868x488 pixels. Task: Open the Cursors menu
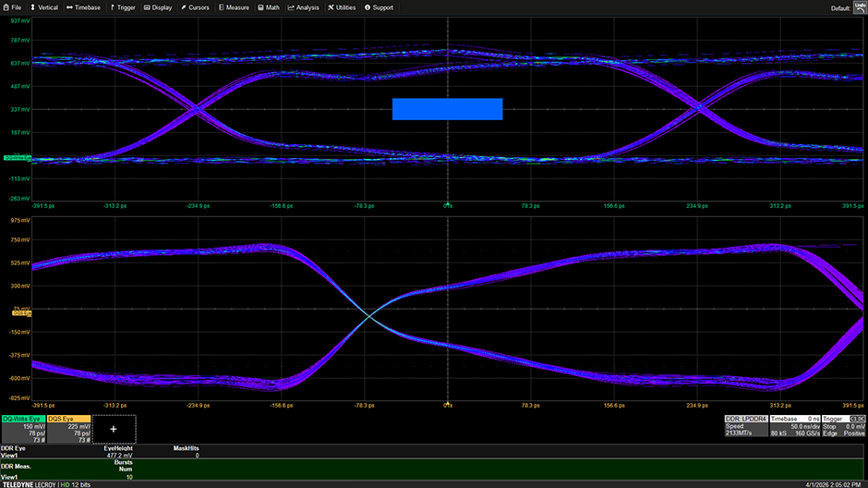(198, 7)
